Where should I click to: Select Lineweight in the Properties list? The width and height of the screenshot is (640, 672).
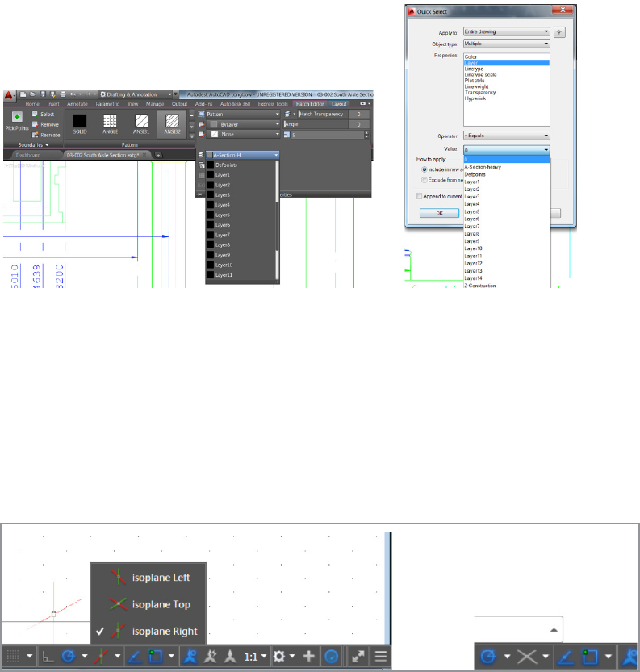tap(506, 86)
